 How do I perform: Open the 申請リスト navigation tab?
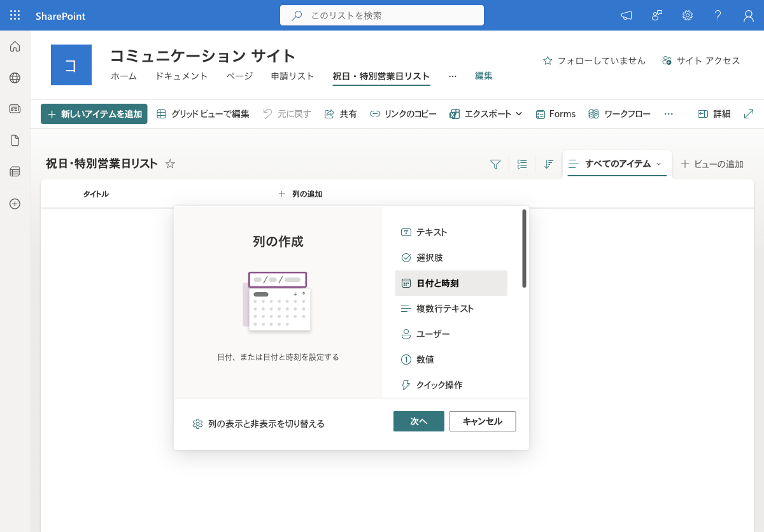click(x=293, y=76)
